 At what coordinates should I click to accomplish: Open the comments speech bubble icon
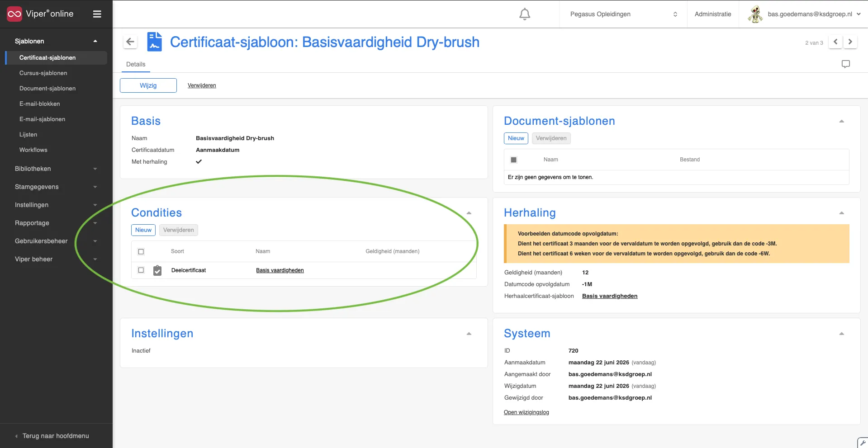(x=845, y=64)
